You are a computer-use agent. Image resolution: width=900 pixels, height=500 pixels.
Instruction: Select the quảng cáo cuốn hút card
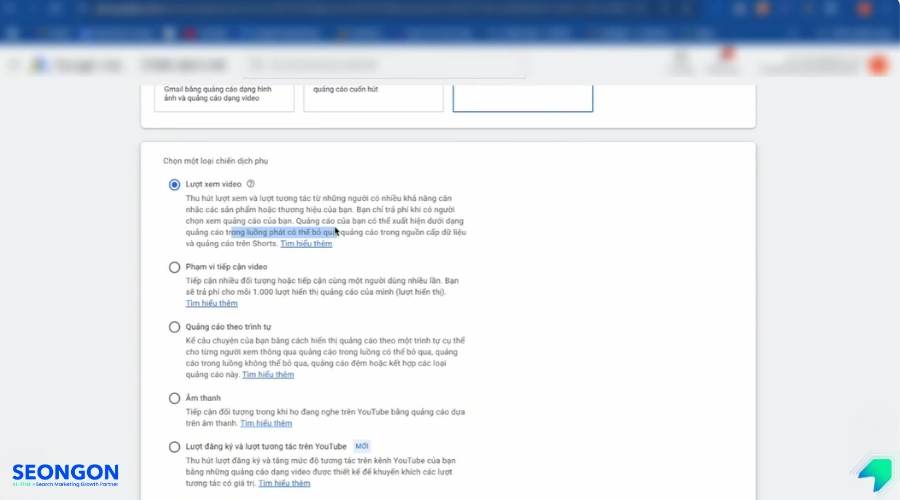coord(373,98)
